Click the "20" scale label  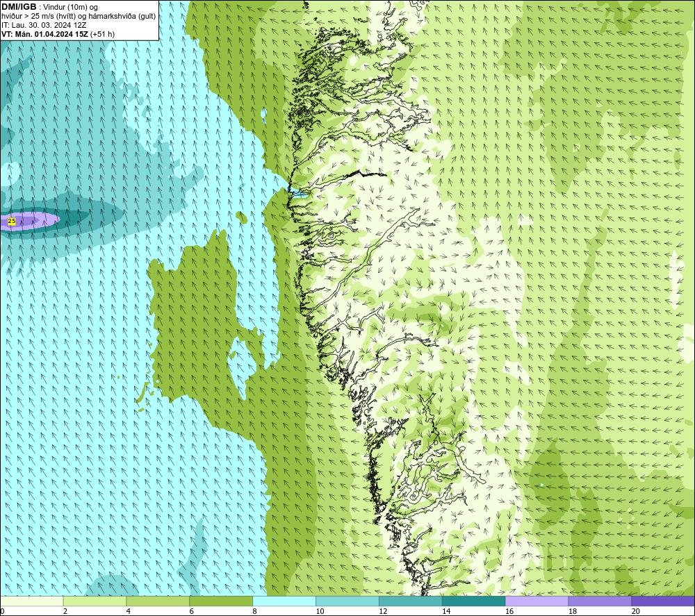636,612
